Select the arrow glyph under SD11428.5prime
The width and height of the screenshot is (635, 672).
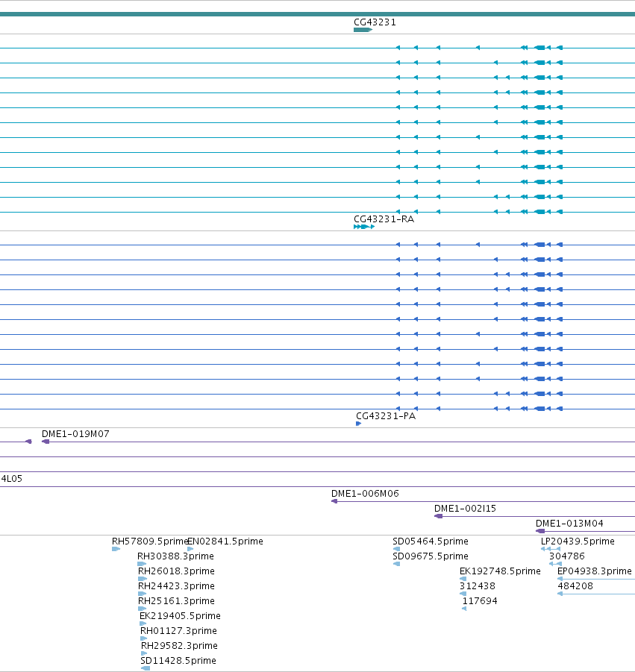(x=146, y=668)
